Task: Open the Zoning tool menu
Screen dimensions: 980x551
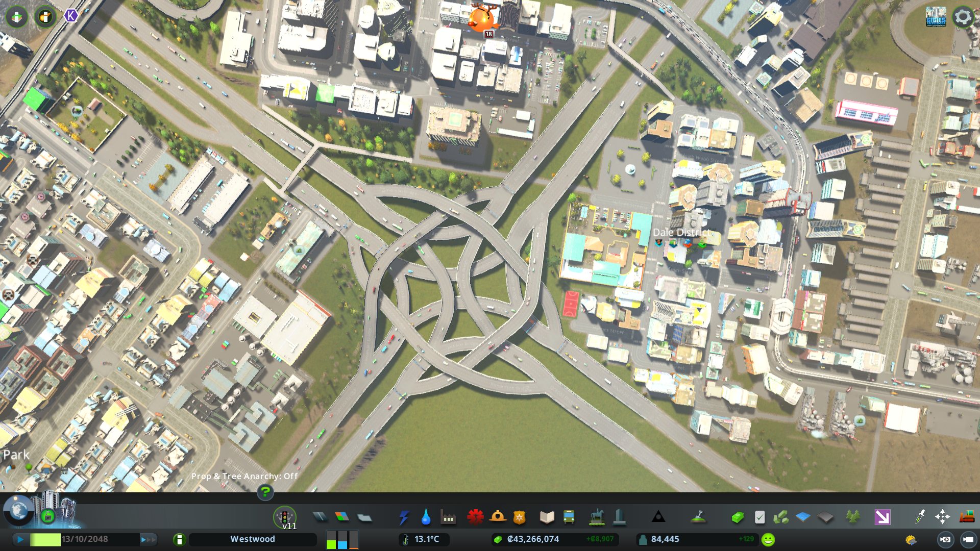Action: (342, 517)
